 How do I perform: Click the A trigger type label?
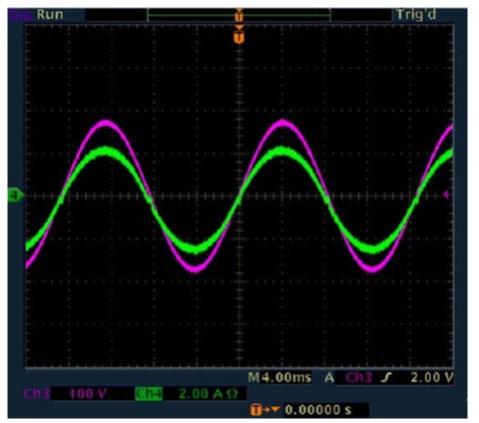click(x=329, y=378)
